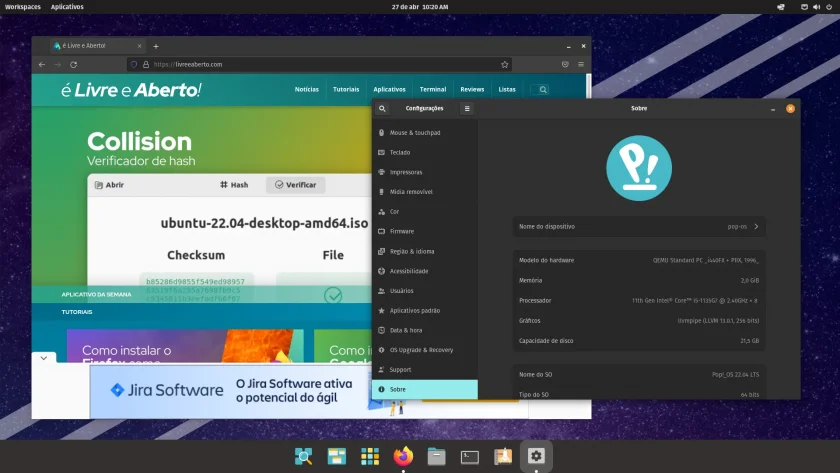Click Workspaces in the top bar

(x=22, y=7)
